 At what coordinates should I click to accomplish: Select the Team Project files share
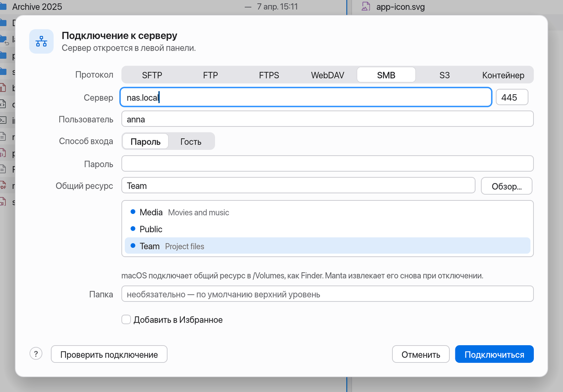coord(328,246)
